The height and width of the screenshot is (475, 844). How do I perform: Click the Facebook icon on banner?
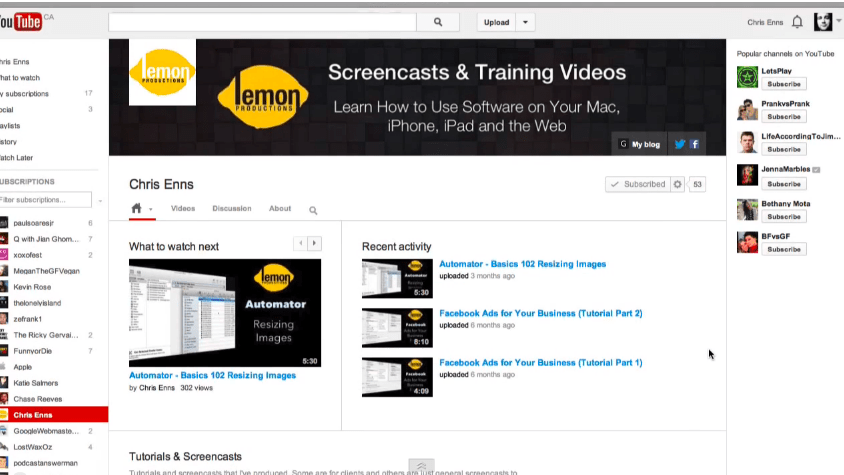pyautogui.click(x=694, y=144)
